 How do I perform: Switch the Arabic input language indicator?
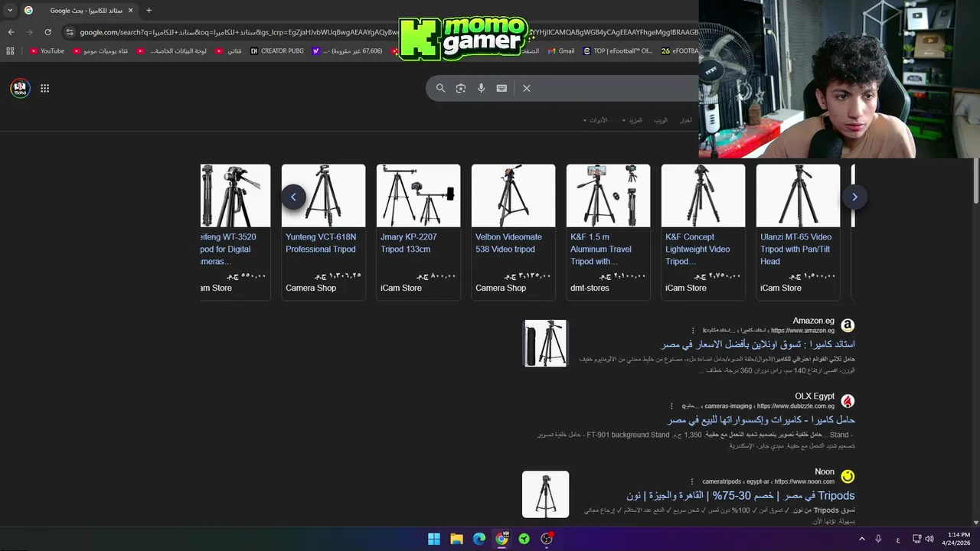point(898,540)
